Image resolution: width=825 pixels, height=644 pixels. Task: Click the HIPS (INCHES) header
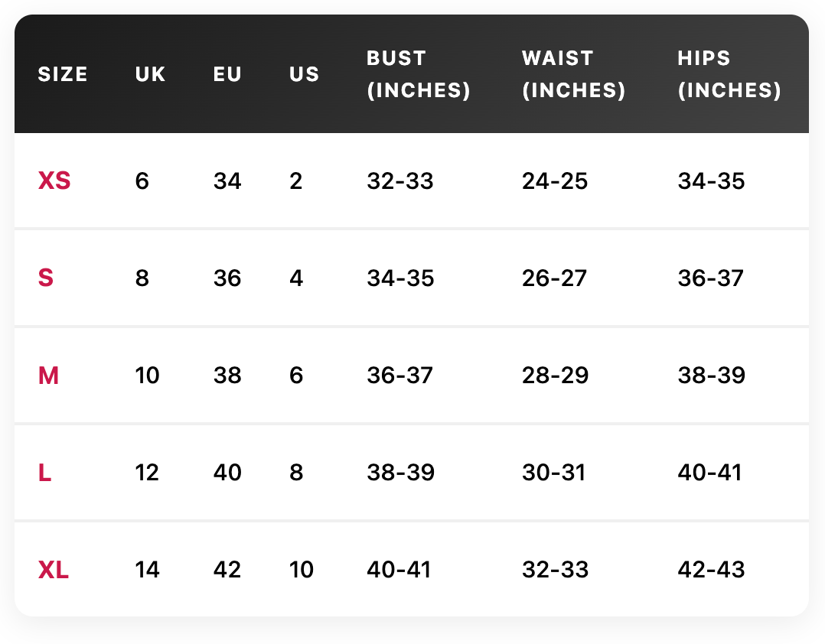729,74
